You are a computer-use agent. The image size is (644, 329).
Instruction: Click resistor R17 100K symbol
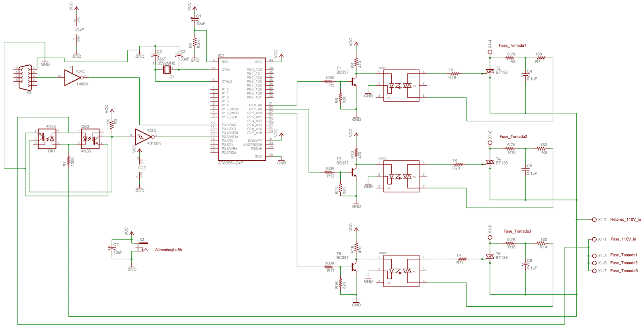pyautogui.click(x=329, y=267)
